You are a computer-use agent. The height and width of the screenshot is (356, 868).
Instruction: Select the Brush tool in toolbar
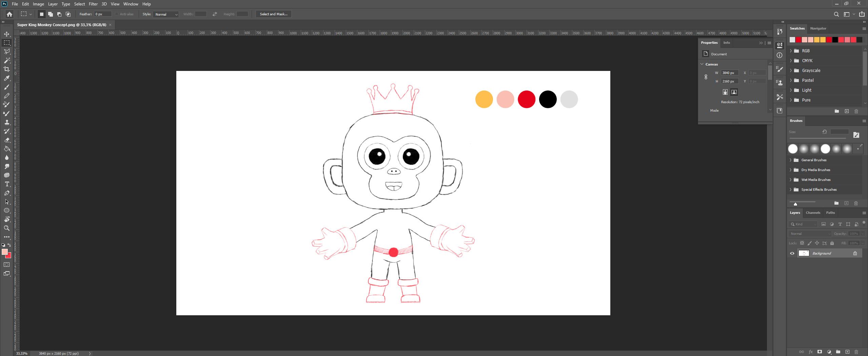6,87
